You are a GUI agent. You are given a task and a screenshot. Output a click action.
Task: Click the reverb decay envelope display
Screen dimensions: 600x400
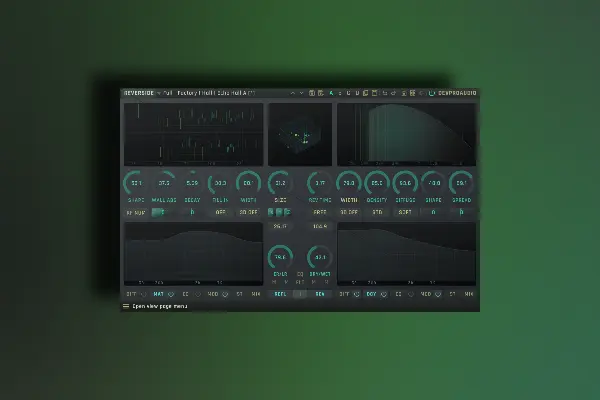(406, 134)
